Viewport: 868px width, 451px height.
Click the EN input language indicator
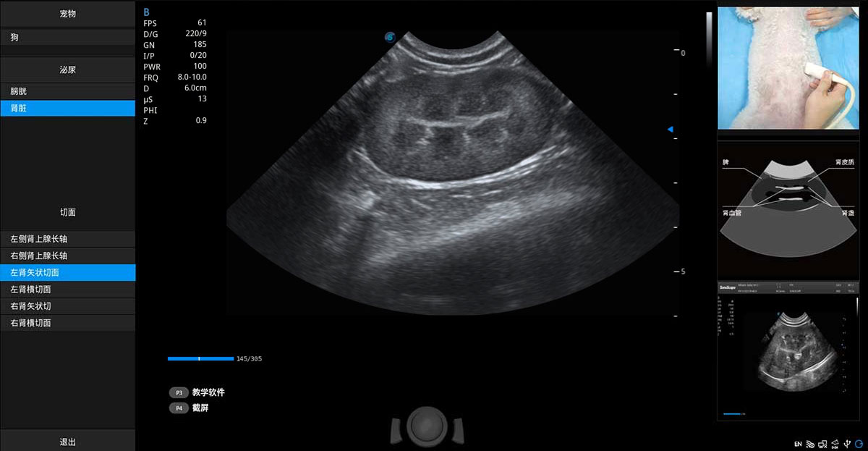pos(798,443)
